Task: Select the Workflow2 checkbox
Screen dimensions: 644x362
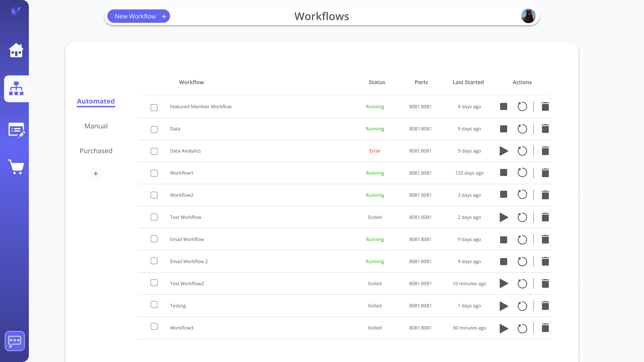Action: click(154, 195)
